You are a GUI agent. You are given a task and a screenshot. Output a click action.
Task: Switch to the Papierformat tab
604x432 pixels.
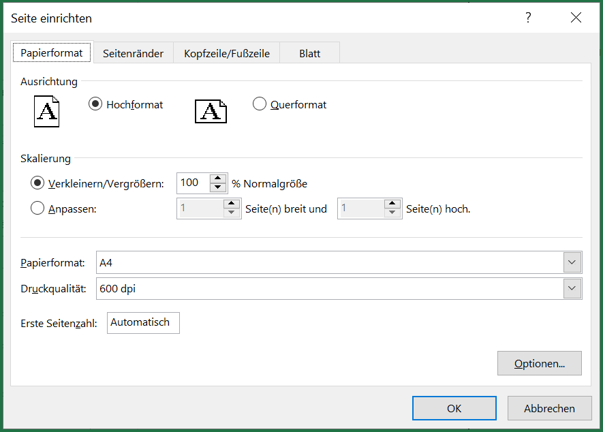[x=52, y=53]
